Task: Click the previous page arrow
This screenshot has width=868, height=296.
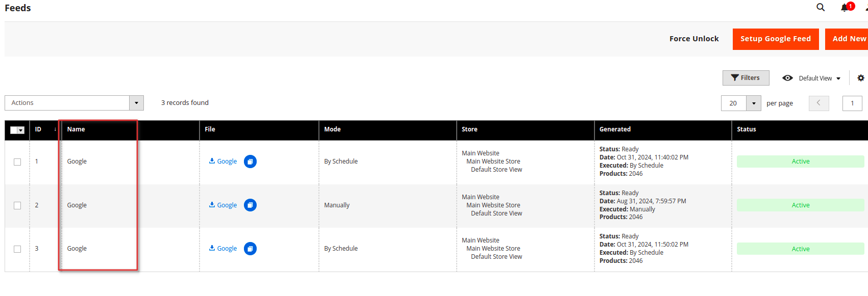Action: click(819, 103)
